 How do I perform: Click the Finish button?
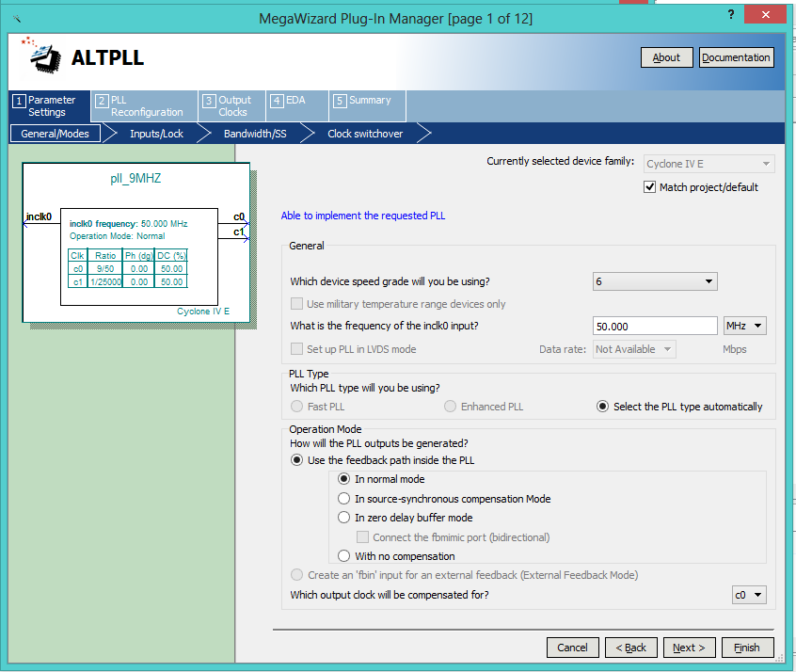click(747, 648)
